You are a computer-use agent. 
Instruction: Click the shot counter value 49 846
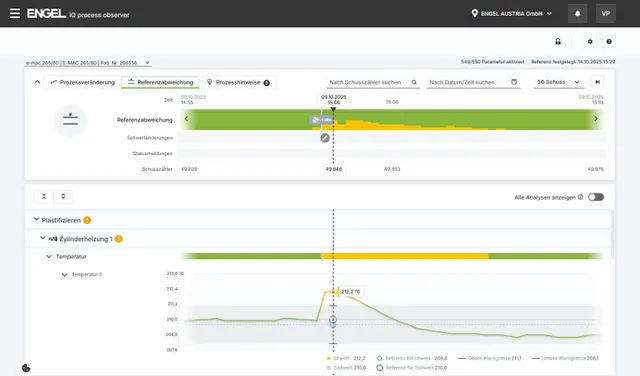tap(334, 169)
